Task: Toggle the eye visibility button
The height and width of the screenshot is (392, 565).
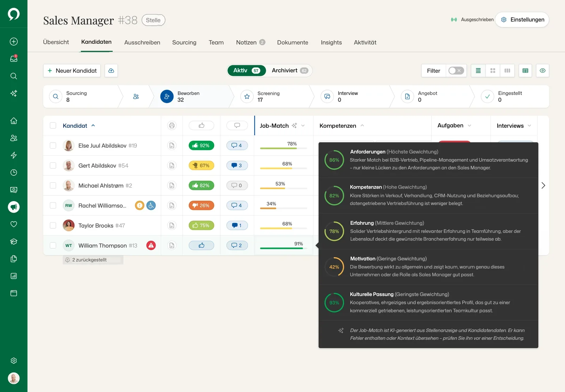Action: (x=543, y=71)
